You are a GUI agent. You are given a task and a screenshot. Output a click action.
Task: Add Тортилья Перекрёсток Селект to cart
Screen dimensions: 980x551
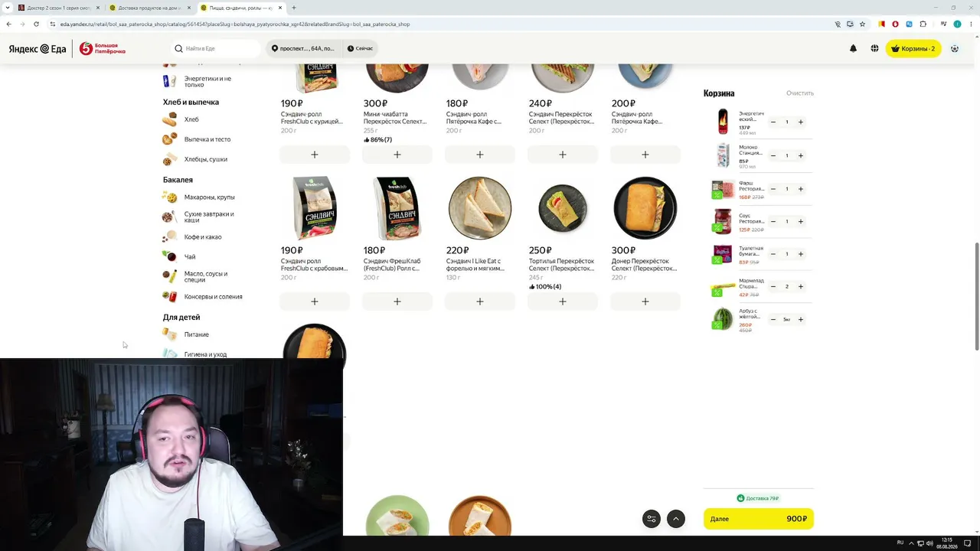(563, 302)
